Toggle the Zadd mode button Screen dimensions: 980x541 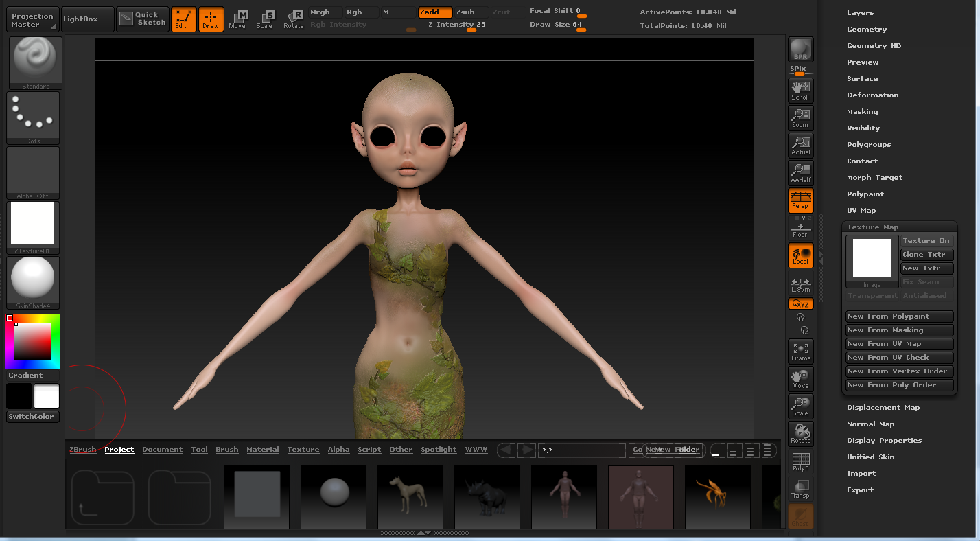435,12
